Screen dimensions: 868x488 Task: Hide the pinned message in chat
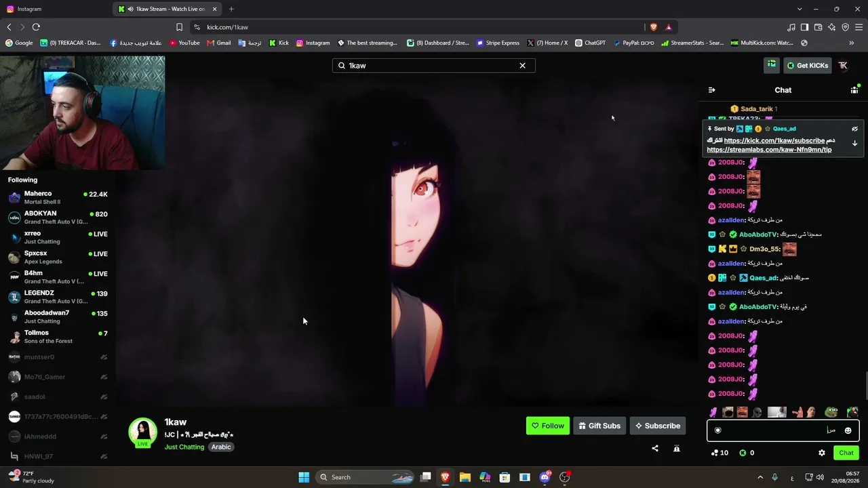[x=854, y=129]
